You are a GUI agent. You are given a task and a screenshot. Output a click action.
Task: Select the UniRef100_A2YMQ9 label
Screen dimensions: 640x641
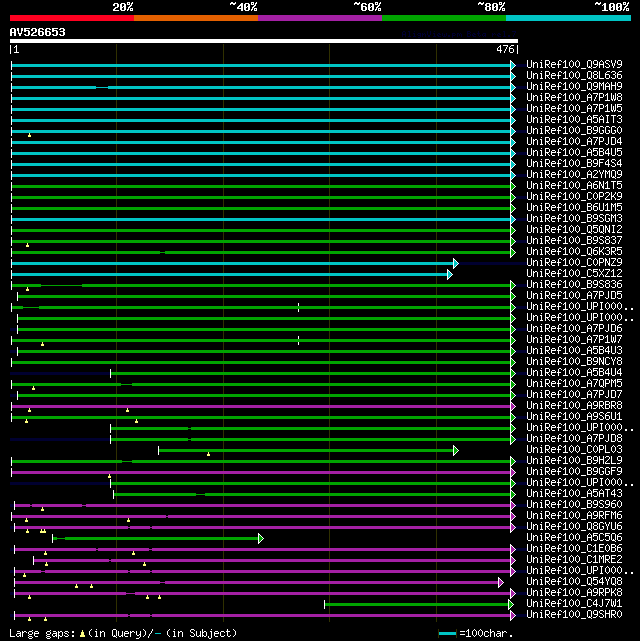[574, 175]
